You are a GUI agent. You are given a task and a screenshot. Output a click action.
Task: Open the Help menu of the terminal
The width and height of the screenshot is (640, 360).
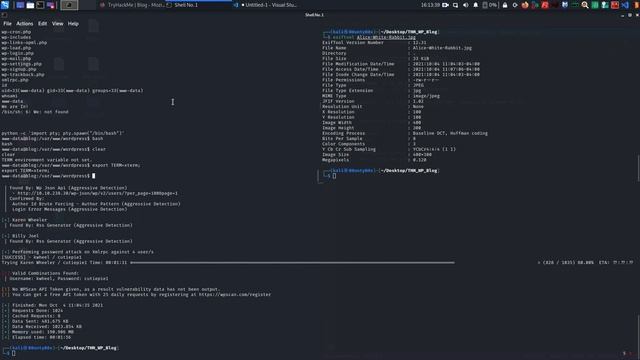(73, 24)
